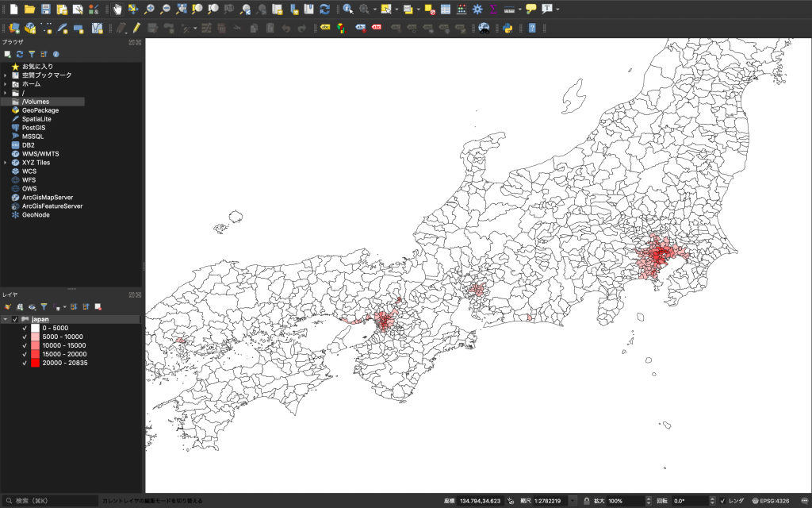812x508 pixels.
Task: Show the statistical summary sigma icon
Action: 493,9
